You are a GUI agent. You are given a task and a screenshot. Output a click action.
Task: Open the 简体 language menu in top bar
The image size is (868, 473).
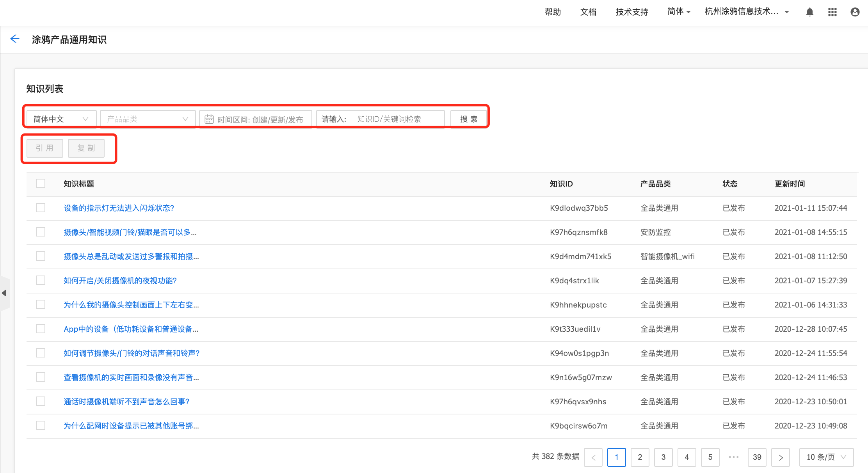pyautogui.click(x=679, y=12)
